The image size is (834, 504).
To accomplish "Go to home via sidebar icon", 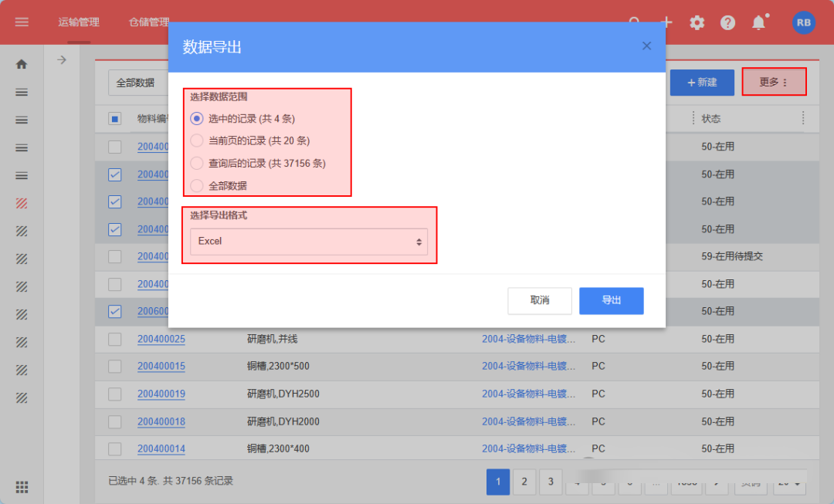I will [22, 64].
